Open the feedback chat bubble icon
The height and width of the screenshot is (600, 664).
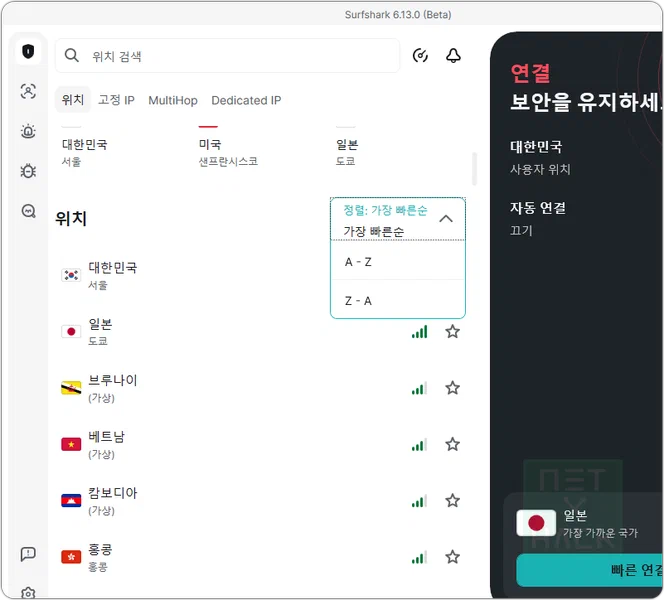[28, 553]
